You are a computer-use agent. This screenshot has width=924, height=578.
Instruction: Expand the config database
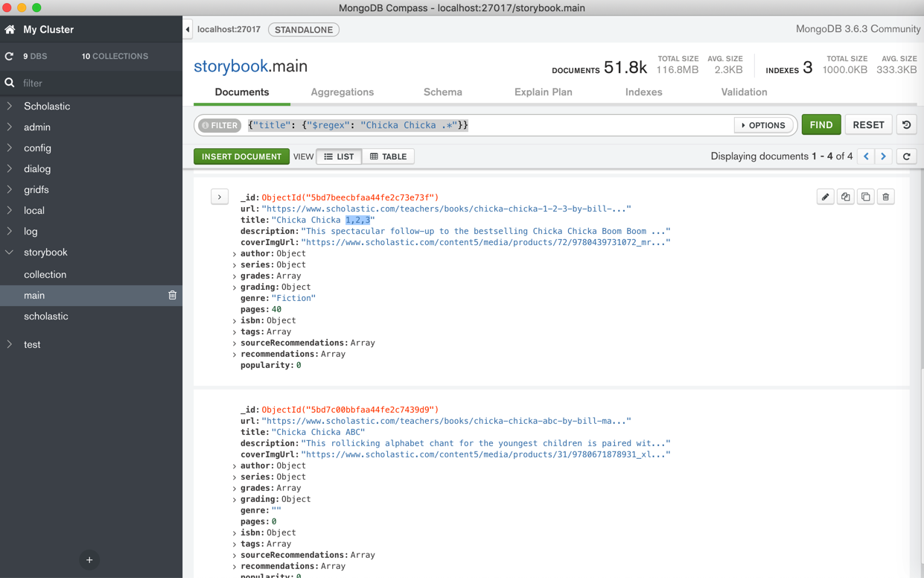10,148
